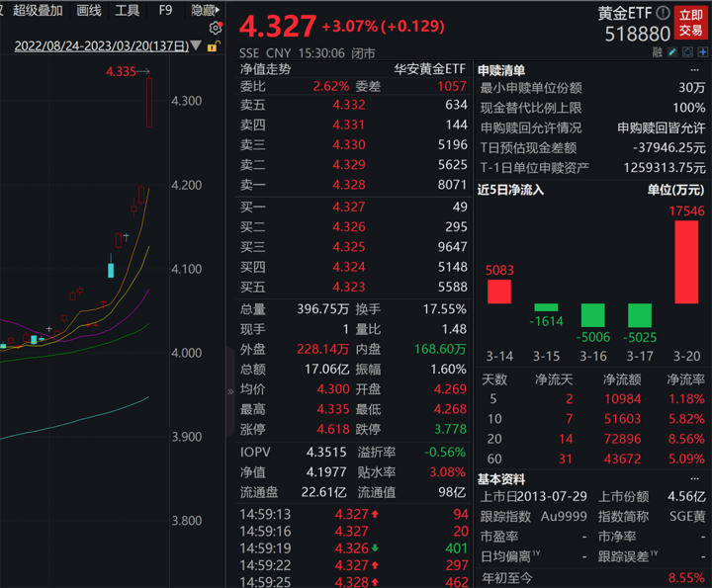Click the 卖一 volume 8071

tap(452, 185)
